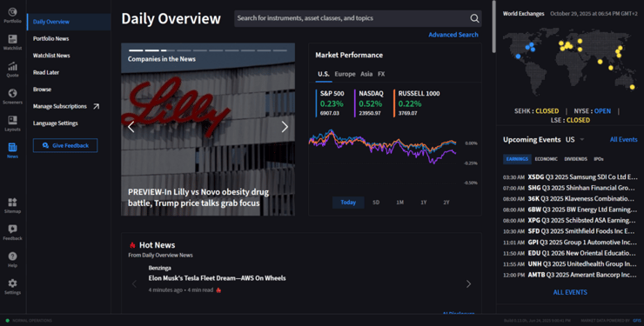Image resolution: width=644 pixels, height=326 pixels.
Task: Click the main content vertical scrollbar
Action: click(x=493, y=27)
